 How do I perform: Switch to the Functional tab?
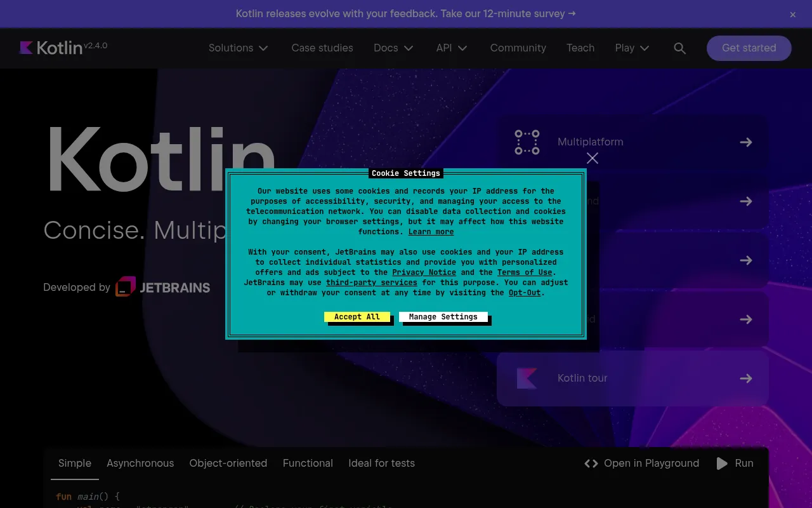(x=308, y=464)
